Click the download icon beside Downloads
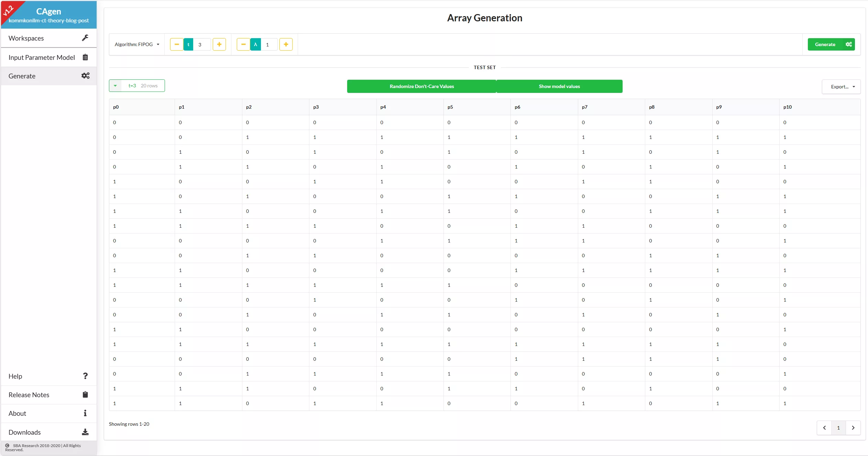 [85, 432]
